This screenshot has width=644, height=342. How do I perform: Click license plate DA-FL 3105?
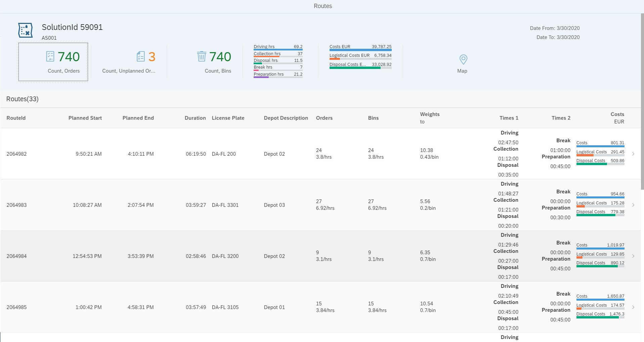(225, 307)
